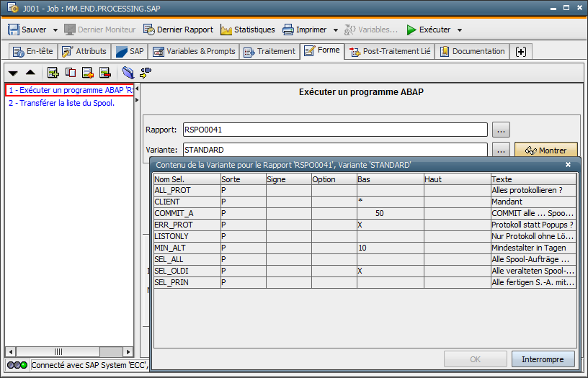Click the add step icon with green plus
Viewport: 588px width, 378px height.
(53, 72)
